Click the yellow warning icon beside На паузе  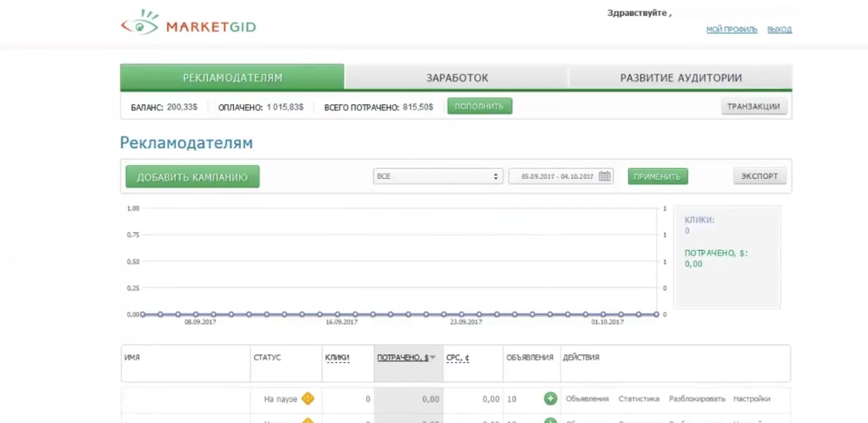[308, 398]
